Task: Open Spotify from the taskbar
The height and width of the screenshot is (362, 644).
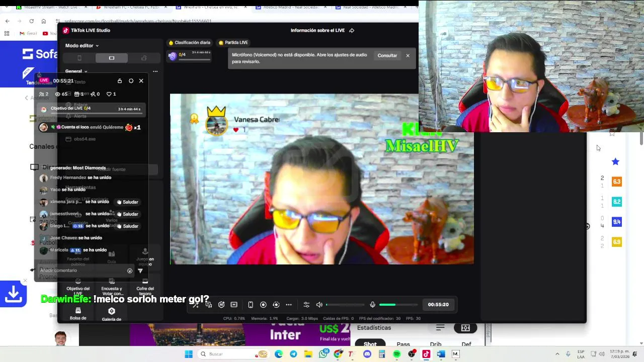Action: 397,354
